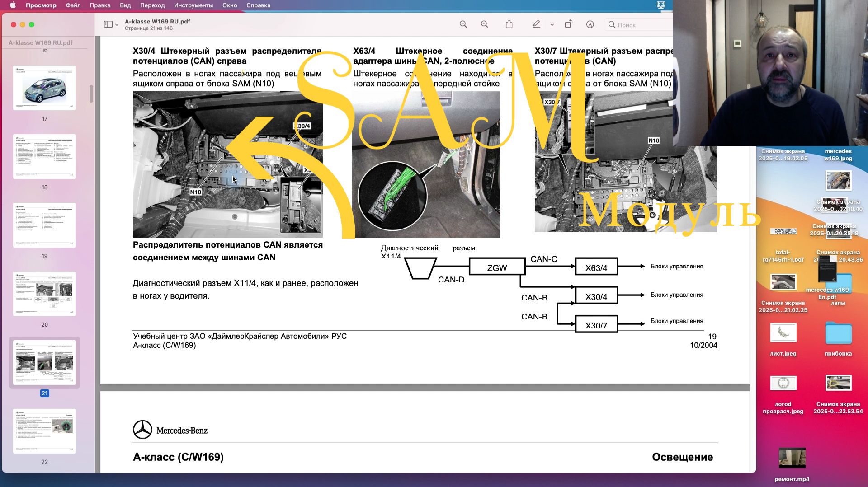Click the sidebar thumbnail scrollbar
This screenshot has height=487, width=868.
(x=91, y=94)
